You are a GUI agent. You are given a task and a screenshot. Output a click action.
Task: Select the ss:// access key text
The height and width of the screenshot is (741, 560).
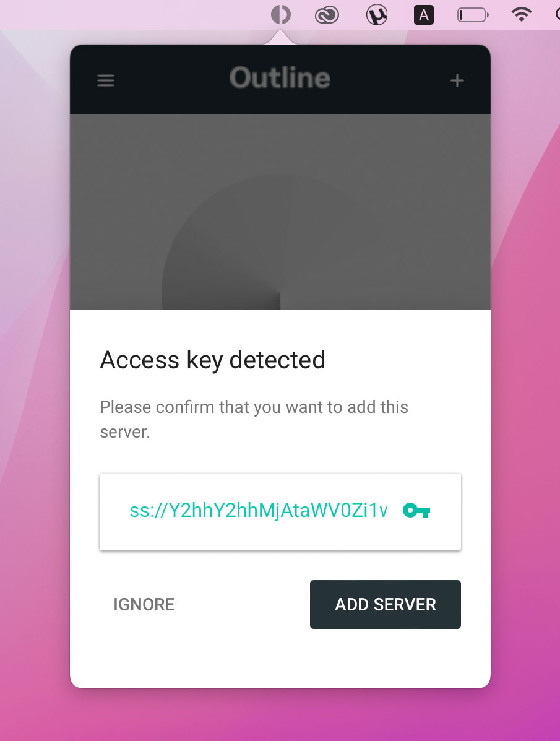tap(259, 511)
